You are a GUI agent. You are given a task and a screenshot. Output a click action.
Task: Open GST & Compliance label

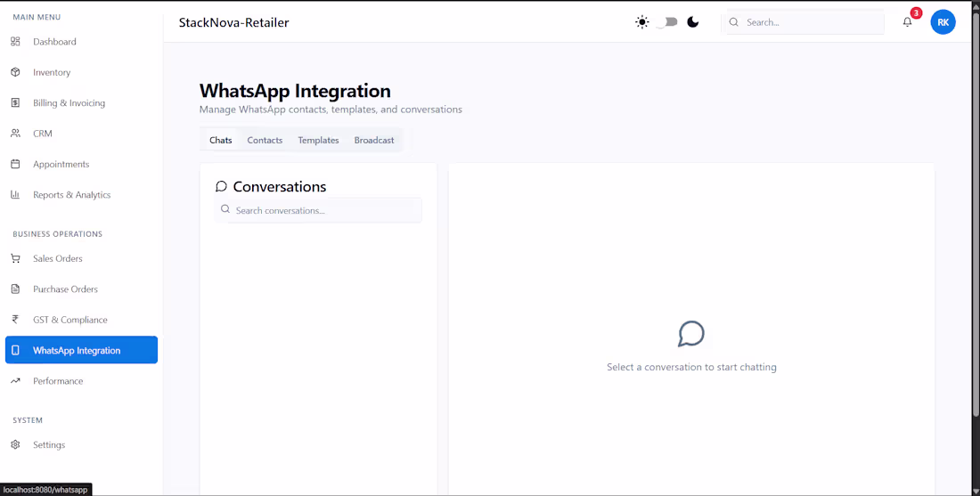point(70,320)
